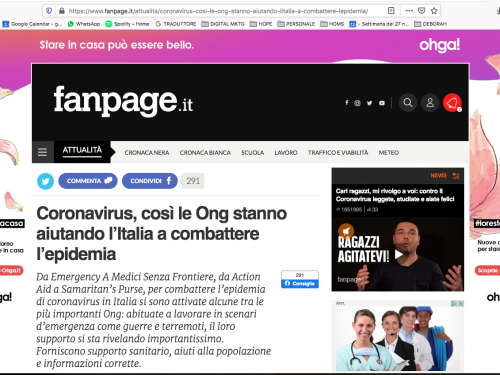500x375 pixels.
Task: Open the user account profile icon
Action: coord(430,102)
